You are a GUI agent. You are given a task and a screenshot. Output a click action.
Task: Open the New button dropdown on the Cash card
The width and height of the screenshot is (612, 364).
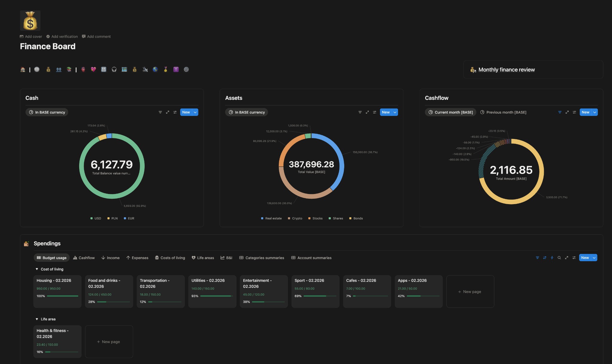pyautogui.click(x=195, y=112)
